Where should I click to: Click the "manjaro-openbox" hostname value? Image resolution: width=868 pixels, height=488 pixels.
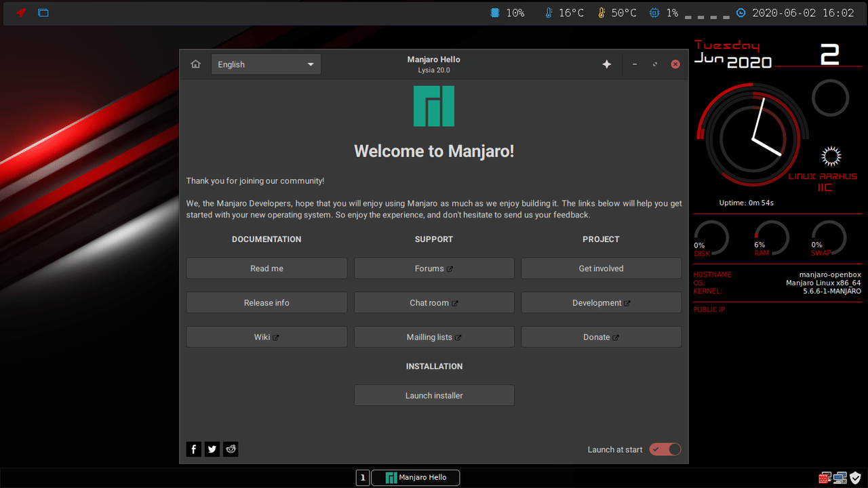(830, 274)
